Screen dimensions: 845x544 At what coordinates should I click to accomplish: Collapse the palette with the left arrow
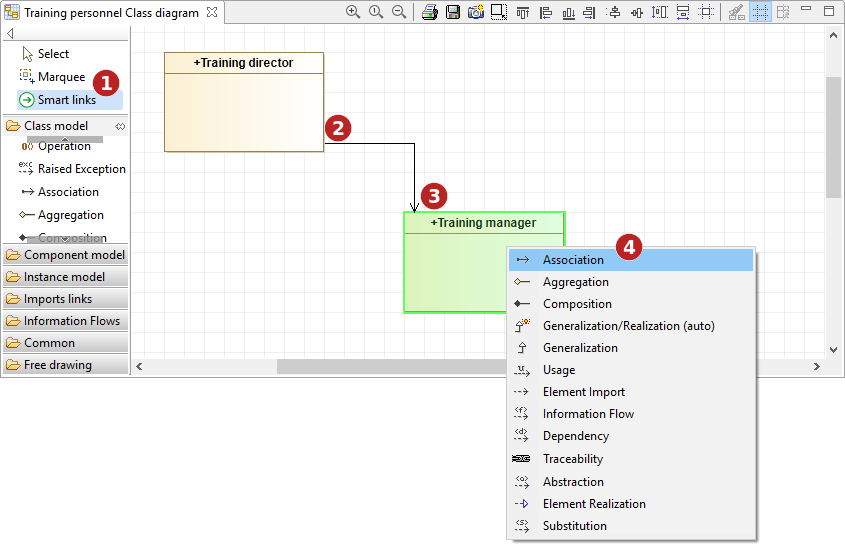pos(10,33)
